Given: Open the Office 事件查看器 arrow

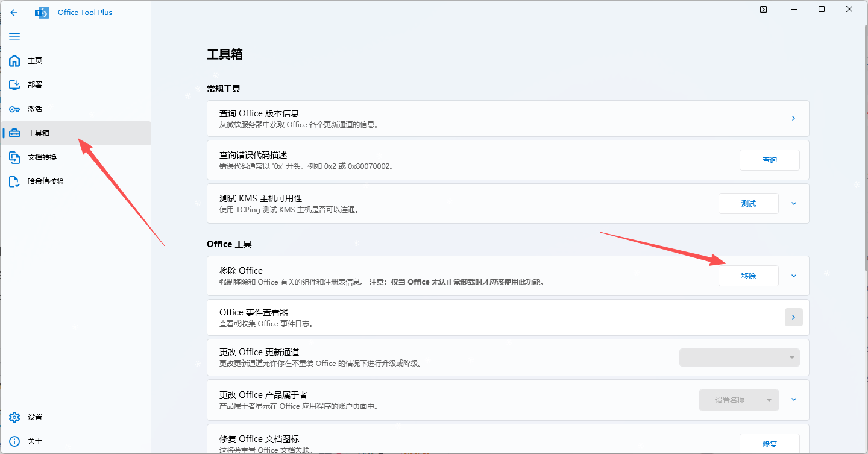Looking at the screenshot, I should [x=793, y=317].
